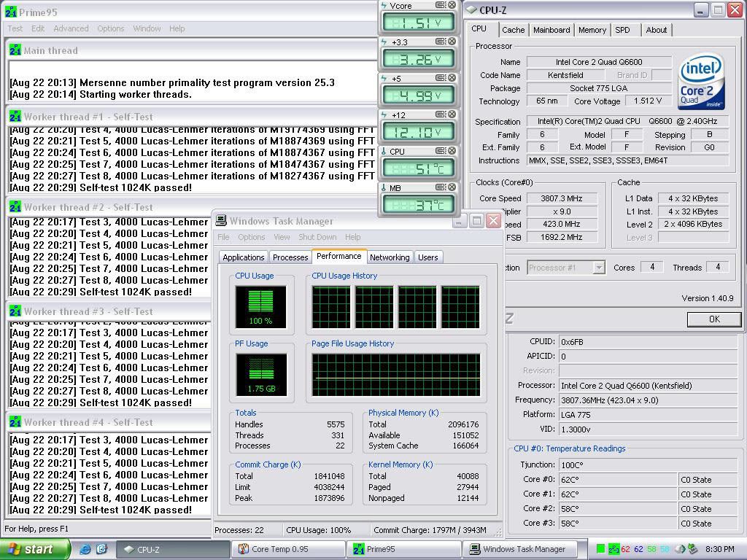Open the Advanced menu in Prime95
This screenshot has width=747, height=560.
(71, 28)
